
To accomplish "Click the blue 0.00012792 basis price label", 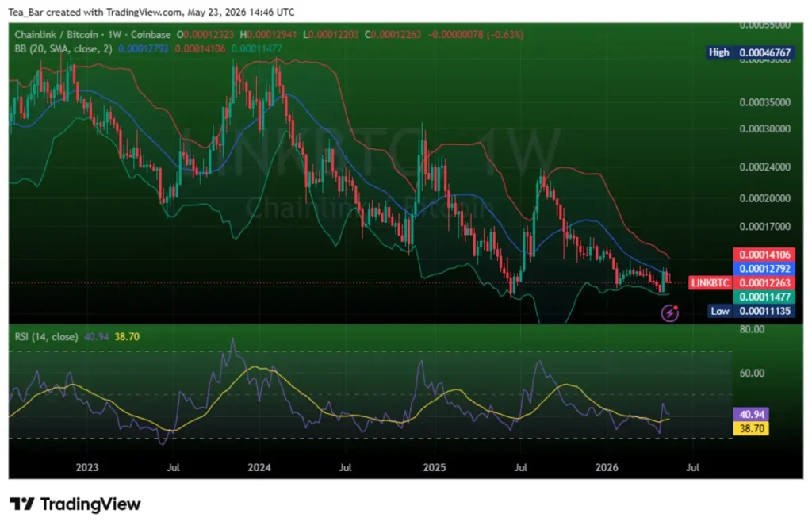I will click(764, 268).
